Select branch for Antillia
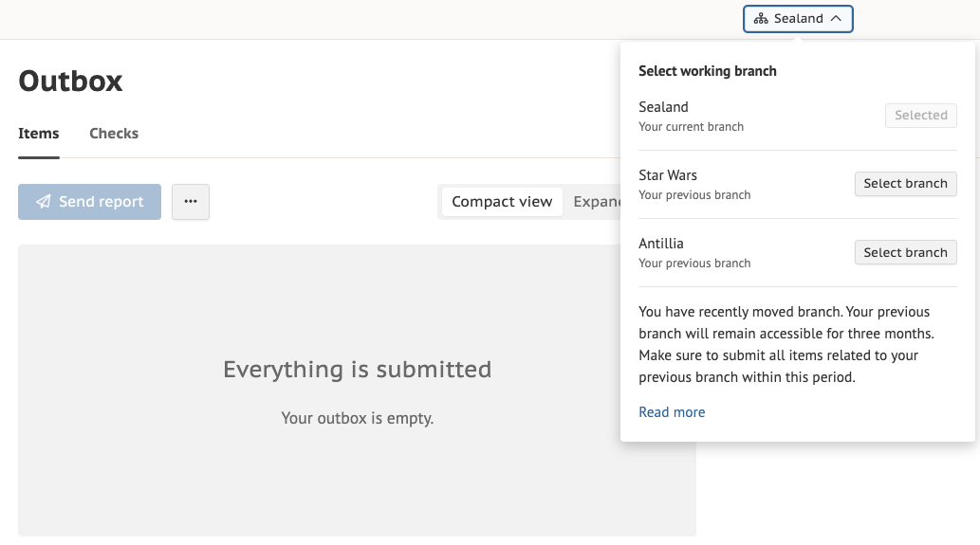 coord(905,253)
